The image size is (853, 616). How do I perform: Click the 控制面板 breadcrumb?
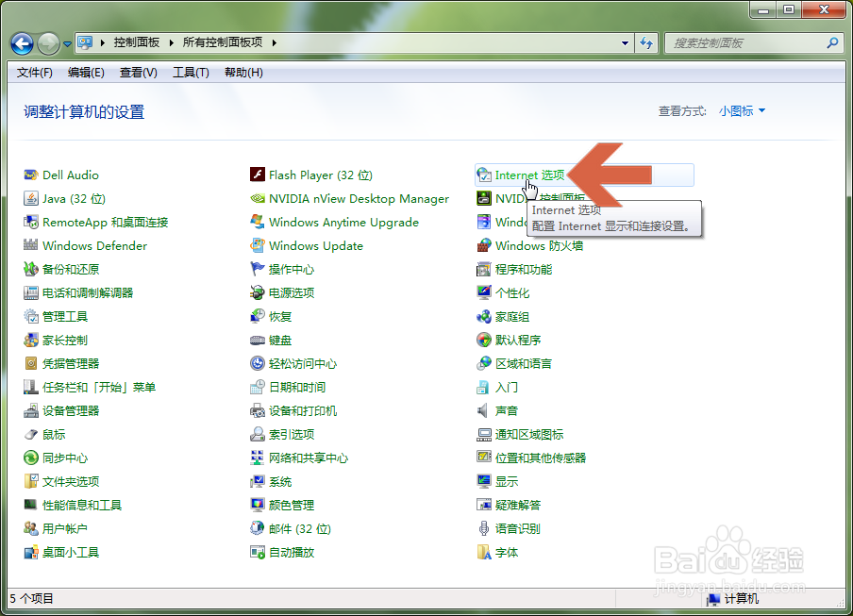tap(137, 42)
